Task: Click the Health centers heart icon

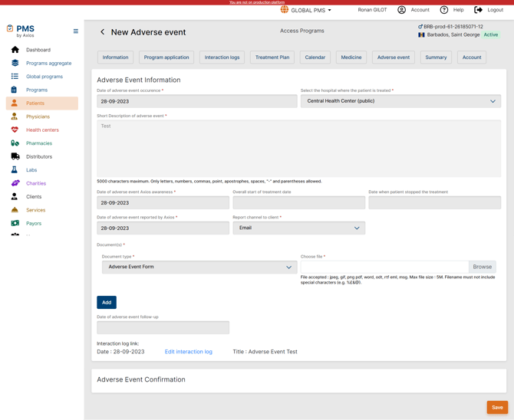Action: pyautogui.click(x=15, y=130)
